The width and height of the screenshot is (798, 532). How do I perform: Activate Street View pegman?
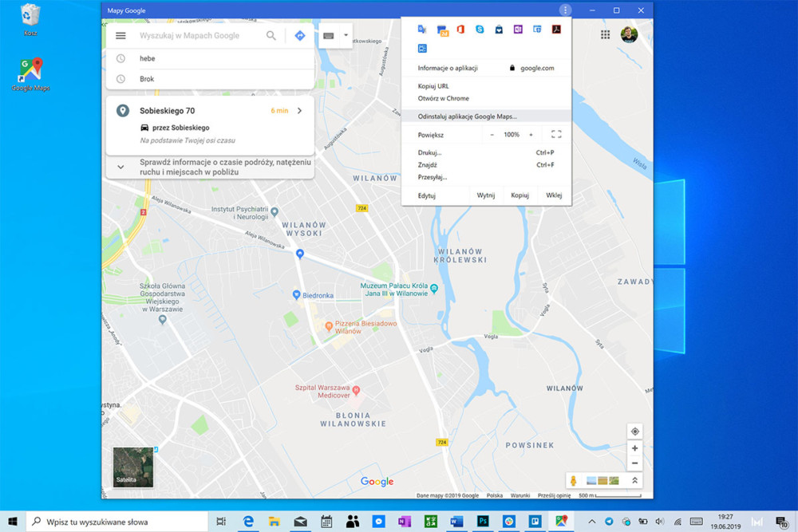pyautogui.click(x=574, y=481)
